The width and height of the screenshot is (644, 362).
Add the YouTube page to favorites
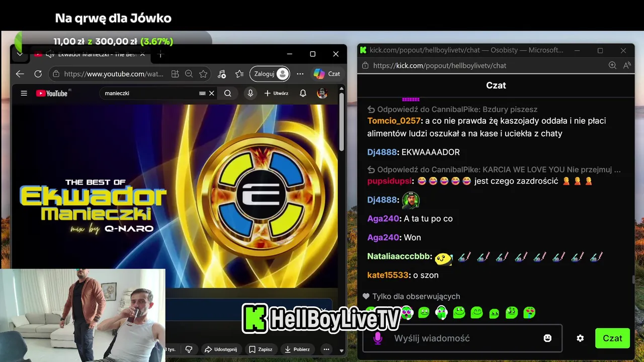tap(203, 74)
